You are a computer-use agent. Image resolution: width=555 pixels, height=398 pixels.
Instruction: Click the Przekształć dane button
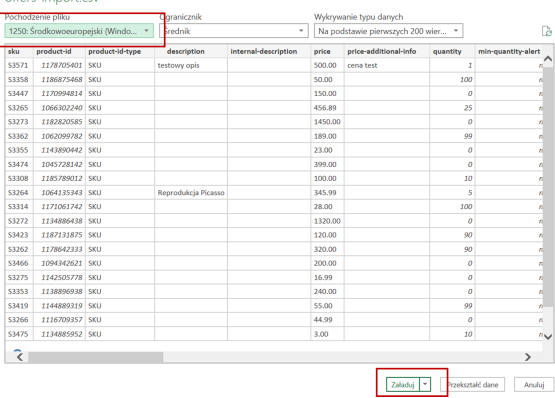[473, 385]
